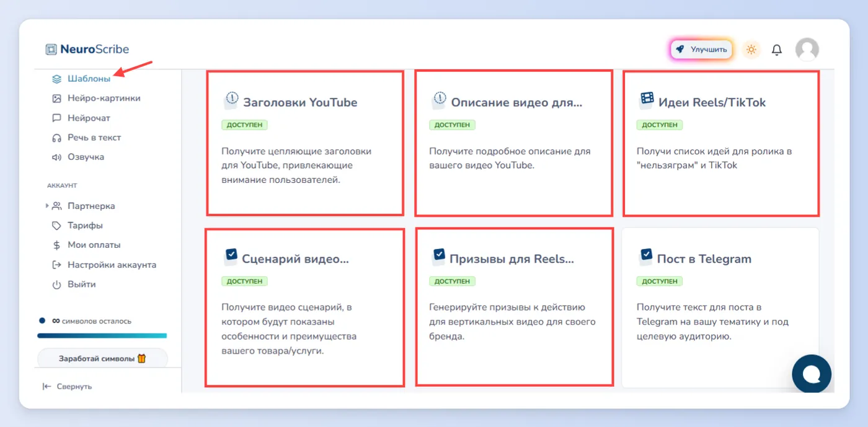The height and width of the screenshot is (427, 868).
Task: Open Озвучка menu item
Action: coord(86,157)
